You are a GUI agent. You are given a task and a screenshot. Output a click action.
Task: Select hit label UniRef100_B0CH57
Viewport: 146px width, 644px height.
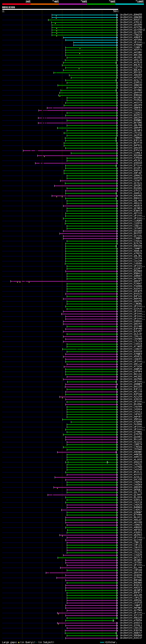point(131,331)
